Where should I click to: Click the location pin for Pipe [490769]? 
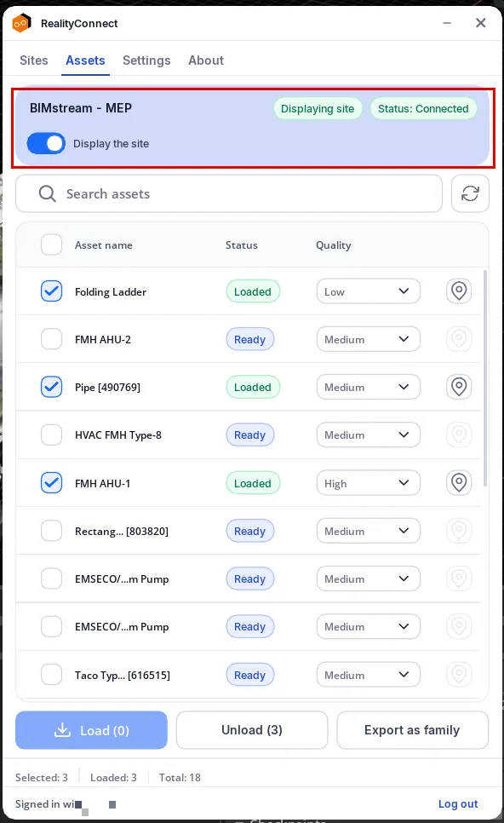(459, 387)
